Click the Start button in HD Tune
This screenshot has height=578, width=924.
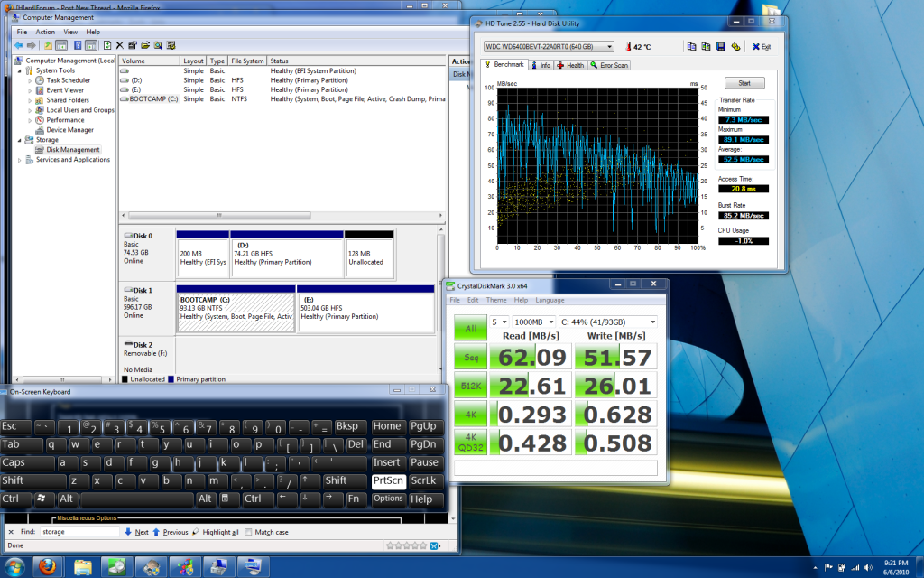(x=744, y=83)
